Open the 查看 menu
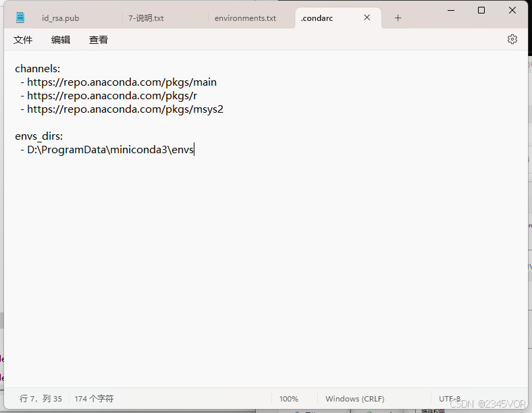532x413 pixels. point(99,40)
